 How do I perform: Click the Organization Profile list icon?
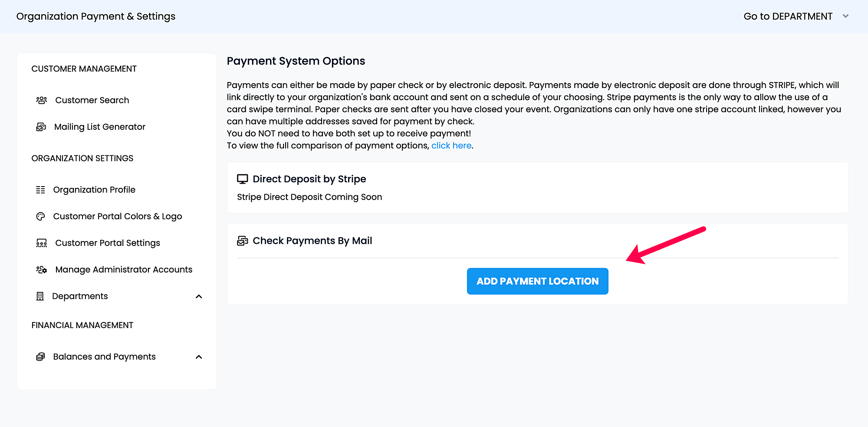tap(40, 190)
